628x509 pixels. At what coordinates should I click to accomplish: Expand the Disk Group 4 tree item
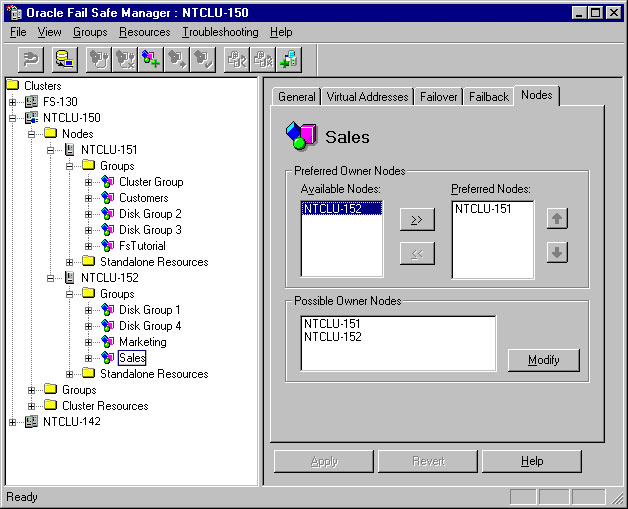click(89, 326)
